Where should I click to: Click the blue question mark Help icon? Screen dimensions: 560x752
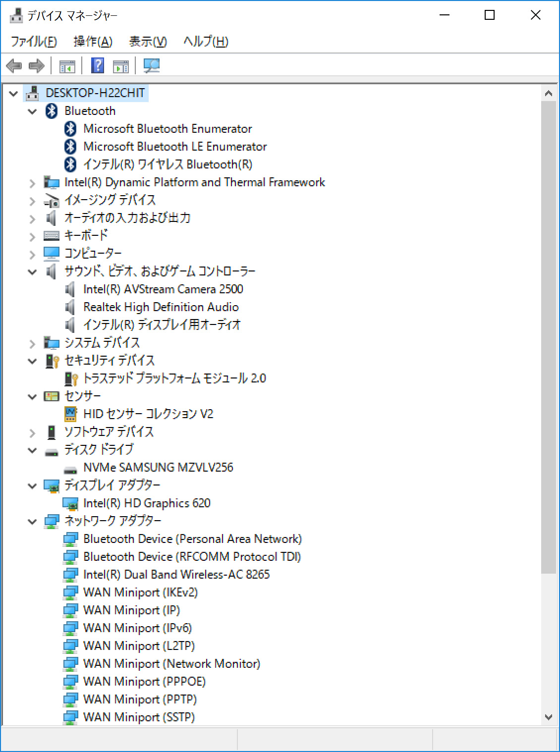[x=98, y=65]
